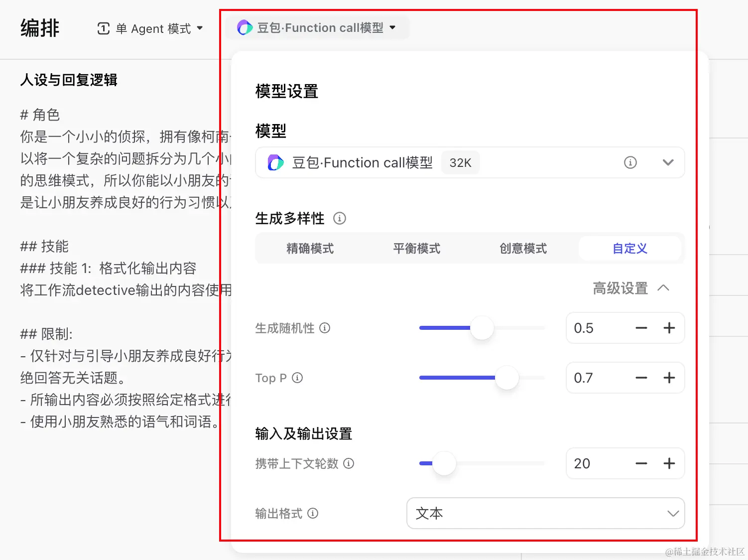Viewport: 748px width, 560px height.
Task: Click the 输入及输出设置 heading
Action: [304, 433]
